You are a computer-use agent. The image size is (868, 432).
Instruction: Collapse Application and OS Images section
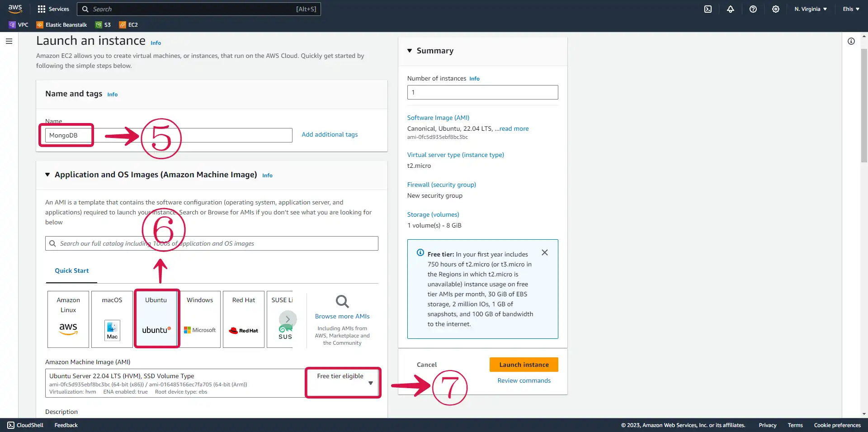(47, 175)
